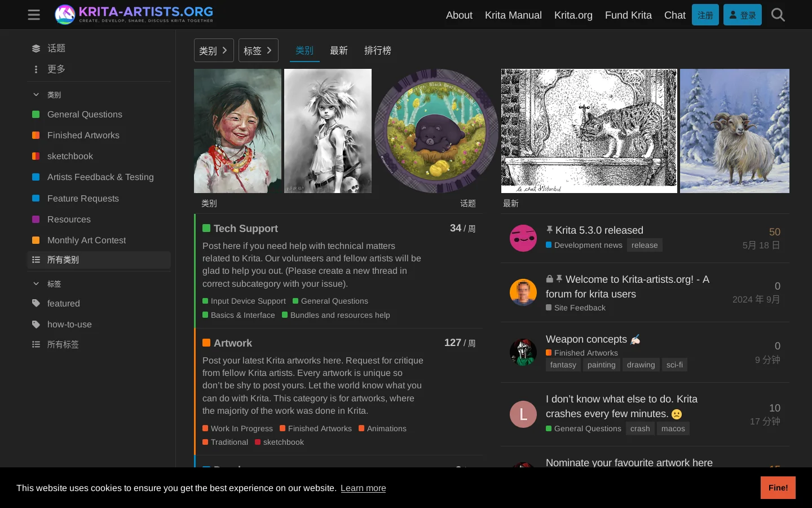The image size is (812, 508).
Task: Open the smiling girl portrait thumbnail
Action: [x=237, y=131]
